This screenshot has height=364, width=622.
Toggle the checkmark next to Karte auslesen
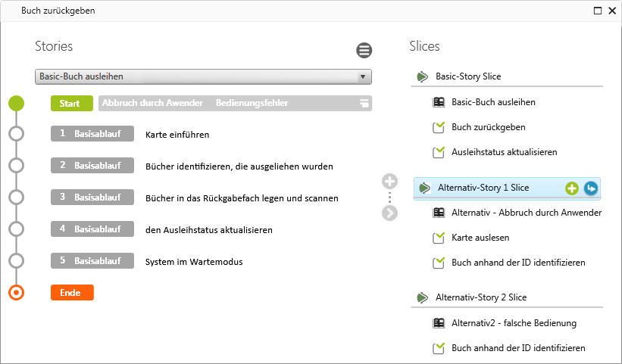pos(439,238)
